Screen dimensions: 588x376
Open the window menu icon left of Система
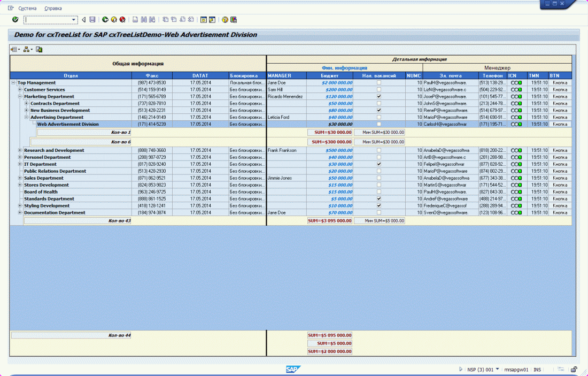pos(11,8)
